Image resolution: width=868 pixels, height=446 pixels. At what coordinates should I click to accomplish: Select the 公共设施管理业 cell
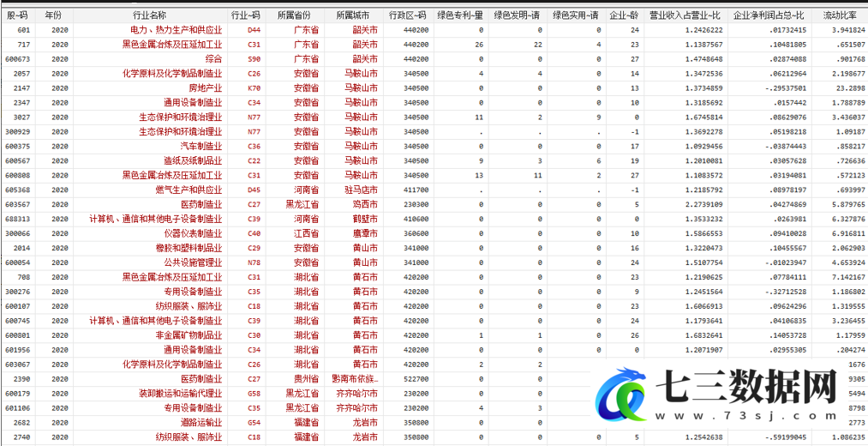click(193, 262)
